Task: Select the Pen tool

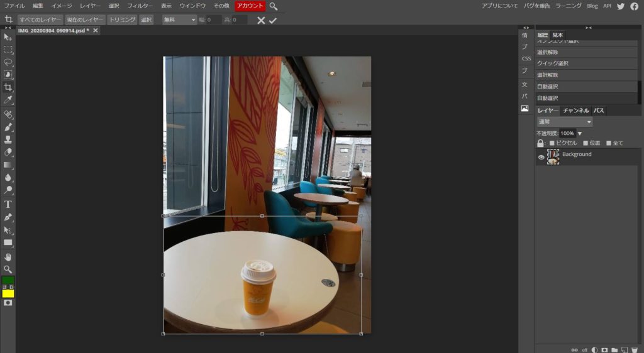Action: click(8, 217)
